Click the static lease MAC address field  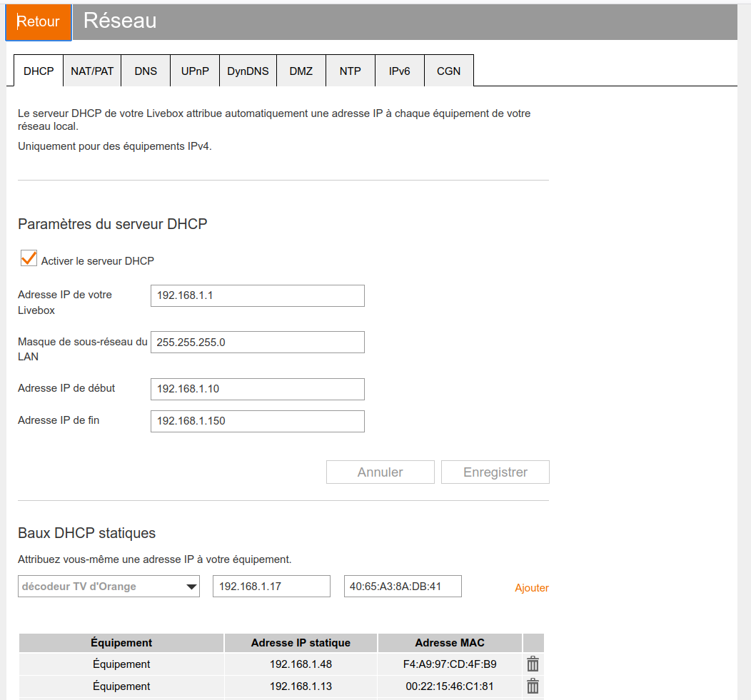click(403, 587)
